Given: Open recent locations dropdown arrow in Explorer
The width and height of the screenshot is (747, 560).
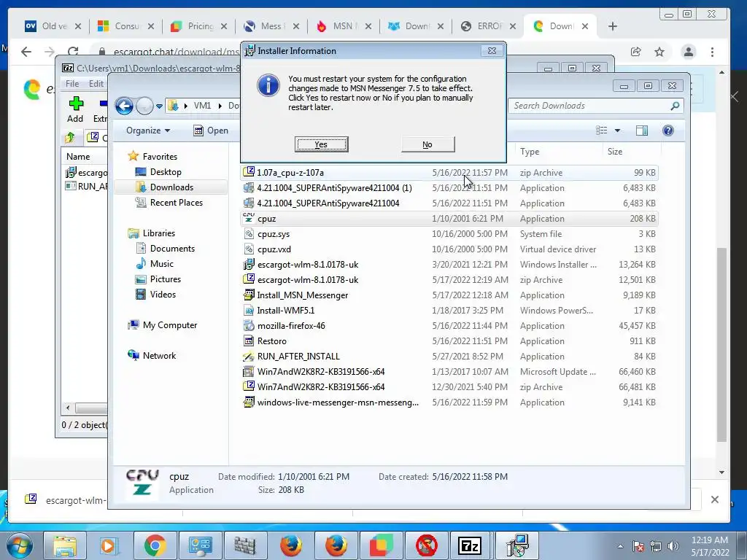Looking at the screenshot, I should point(159,106).
